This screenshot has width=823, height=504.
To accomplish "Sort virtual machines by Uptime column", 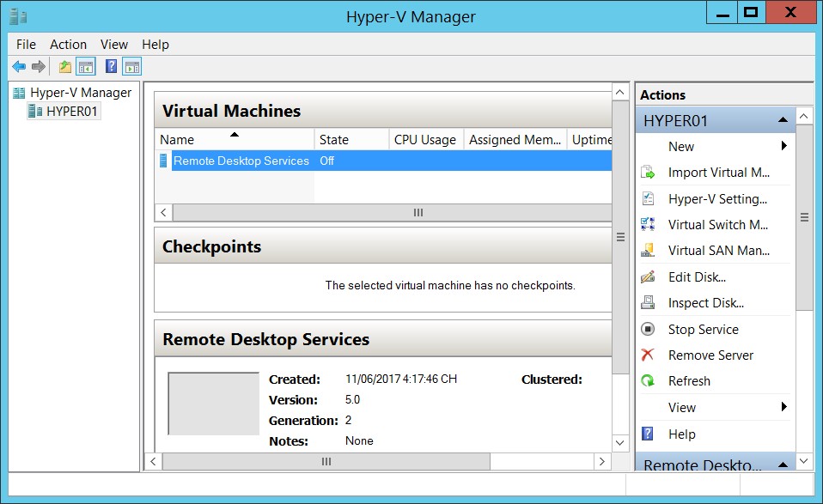I will pos(590,139).
